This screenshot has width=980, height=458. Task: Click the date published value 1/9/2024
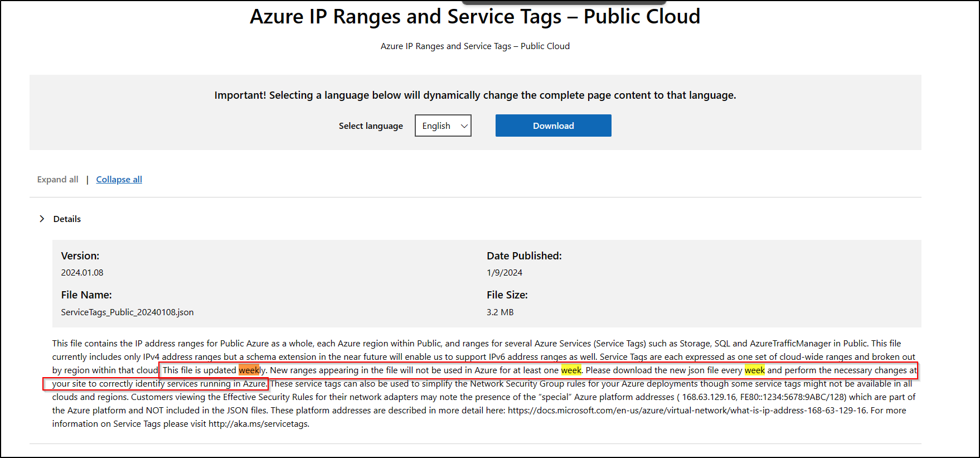[504, 272]
